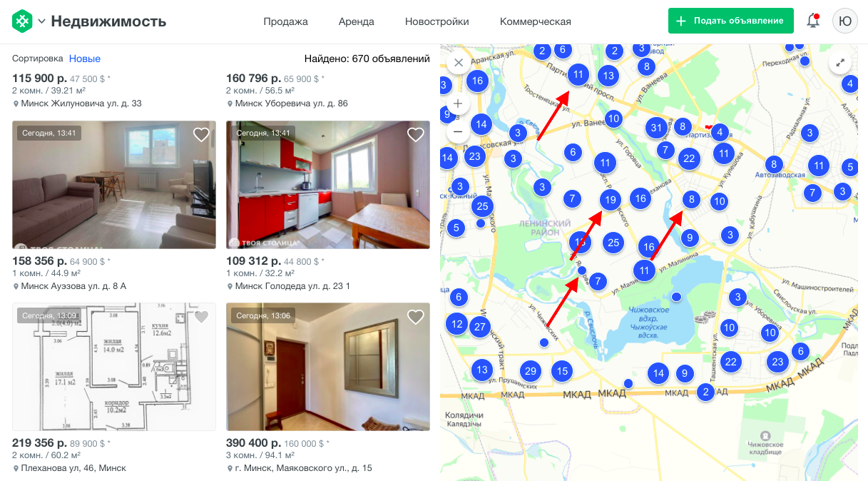Favorite the Маяковского 15 listing heart
The height and width of the screenshot is (481, 868).
pos(416,316)
